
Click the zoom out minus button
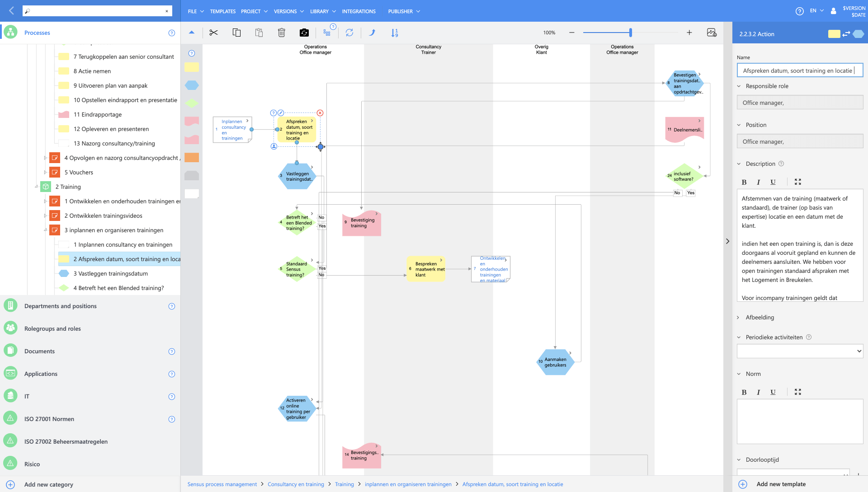(x=572, y=33)
